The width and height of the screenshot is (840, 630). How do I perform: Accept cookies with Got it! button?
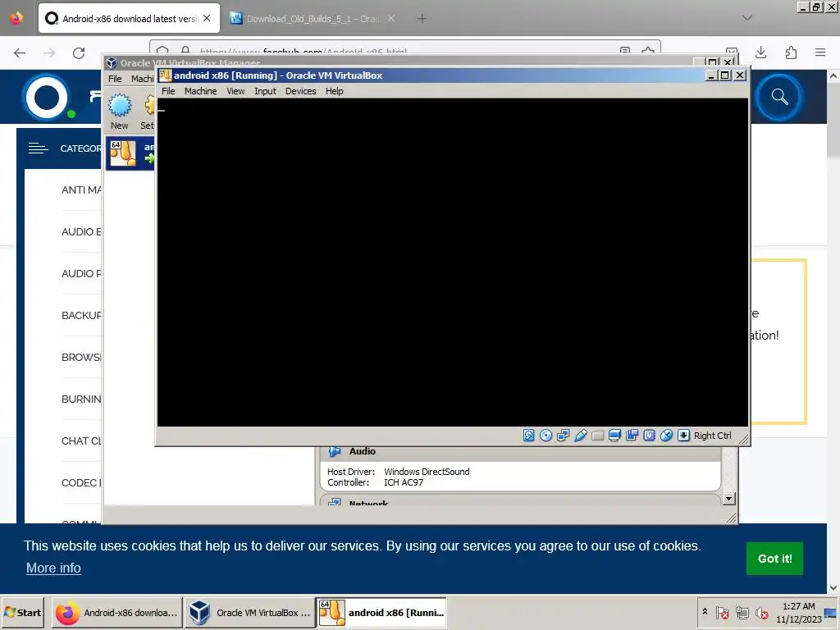[774, 558]
